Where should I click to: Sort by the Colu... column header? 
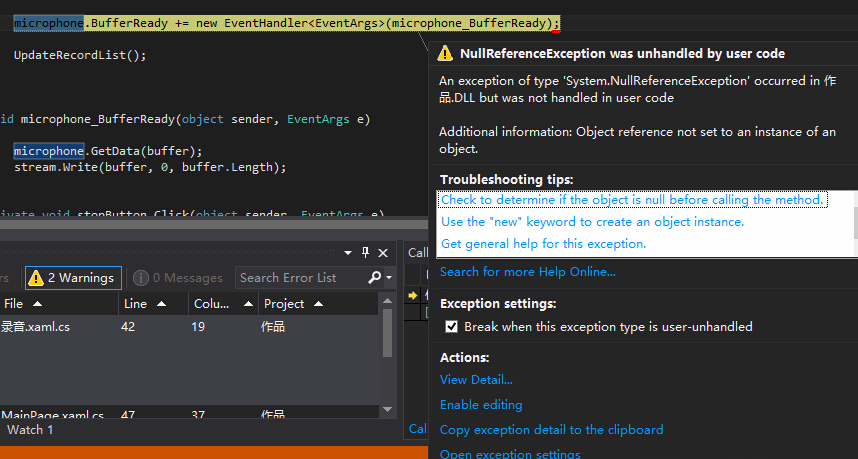click(223, 304)
